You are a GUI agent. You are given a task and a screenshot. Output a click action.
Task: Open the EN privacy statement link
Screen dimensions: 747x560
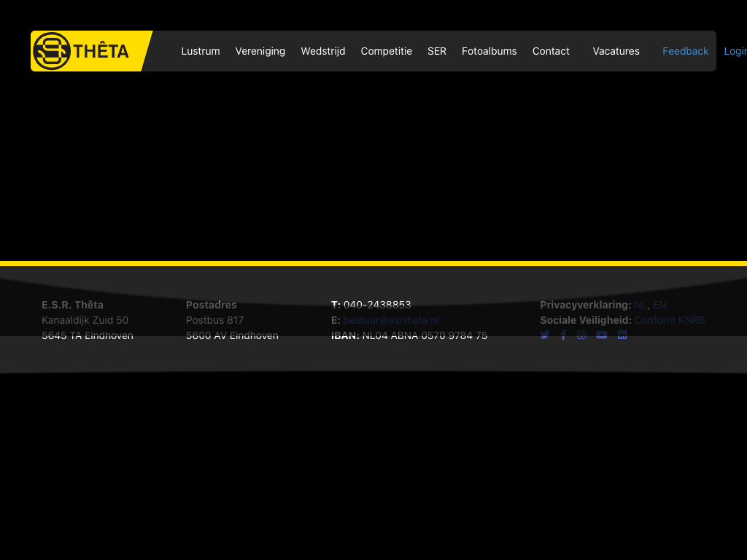[x=659, y=305]
